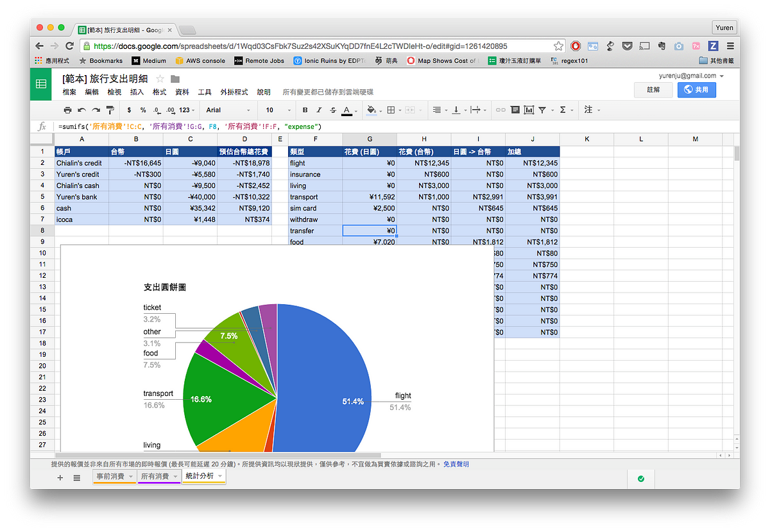Click the 免責聲明 disclaimer link
The image size is (770, 532).
pyautogui.click(x=456, y=464)
